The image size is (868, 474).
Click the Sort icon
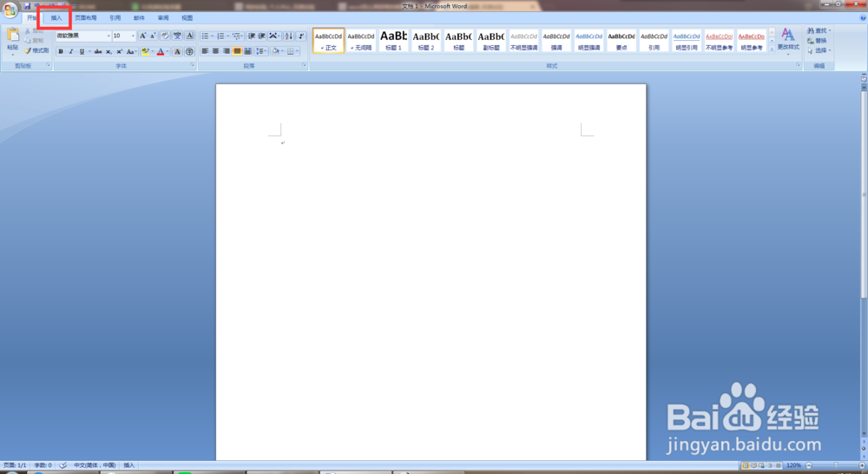tap(288, 36)
